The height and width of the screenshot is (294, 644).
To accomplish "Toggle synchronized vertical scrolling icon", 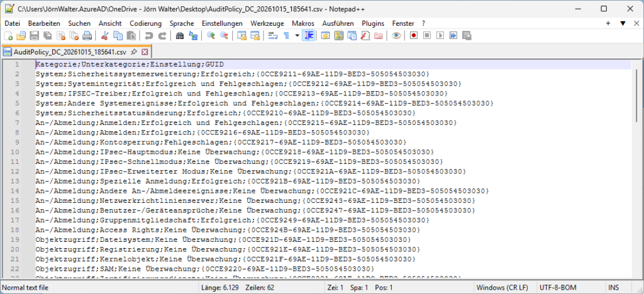I will tap(242, 36).
